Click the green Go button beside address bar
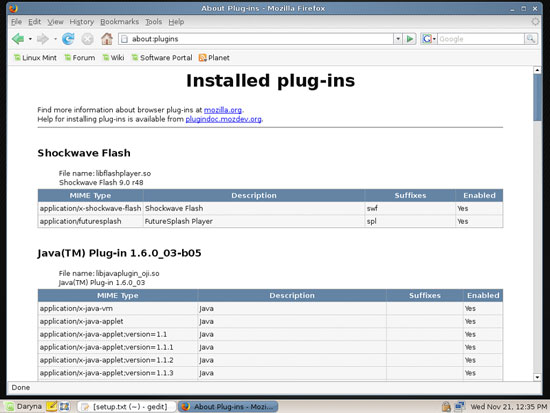 (x=409, y=39)
